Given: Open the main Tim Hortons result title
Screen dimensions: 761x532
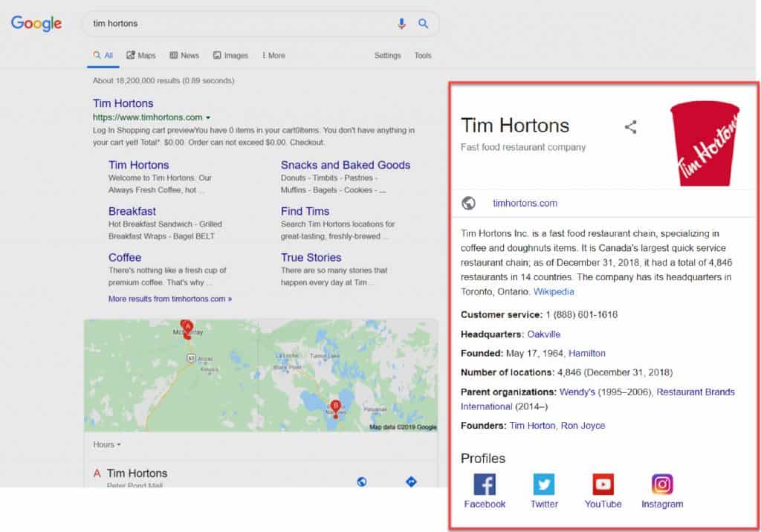Looking at the screenshot, I should pos(123,103).
